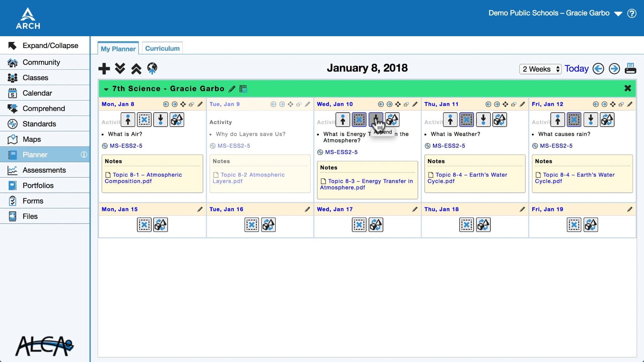Toggle the append arrow icon on Fri, Jan 12
This screenshot has height=362, width=644.
(x=591, y=119)
